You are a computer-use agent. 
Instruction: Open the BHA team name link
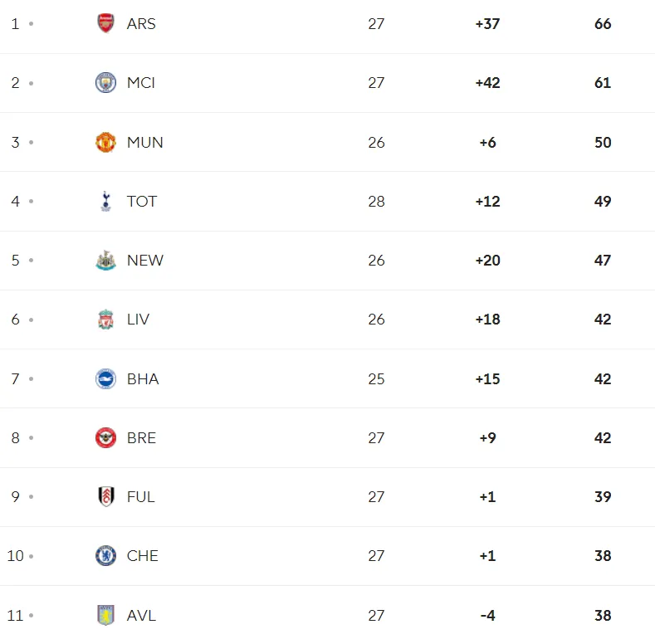coord(143,378)
